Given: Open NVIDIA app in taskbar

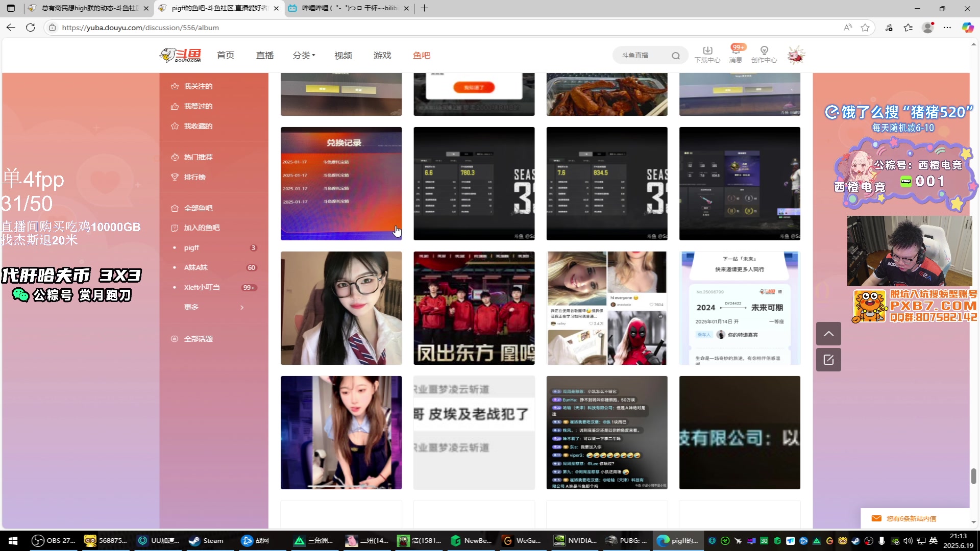Looking at the screenshot, I should (x=575, y=541).
